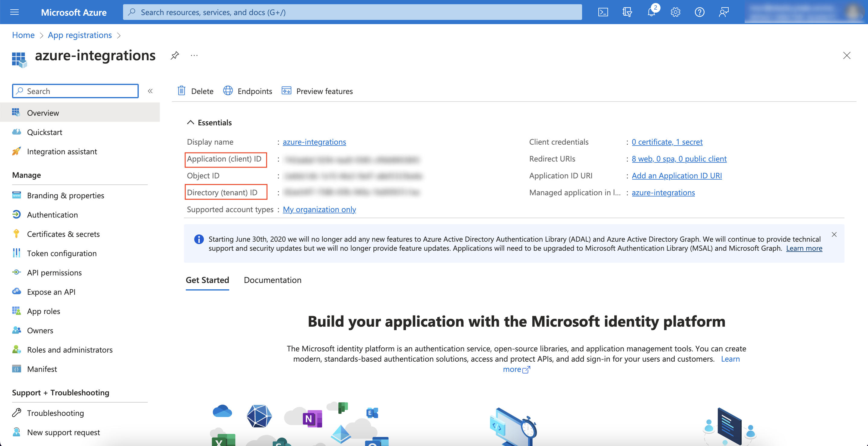Open the portal hamburger menu
The image size is (868, 446).
point(14,12)
